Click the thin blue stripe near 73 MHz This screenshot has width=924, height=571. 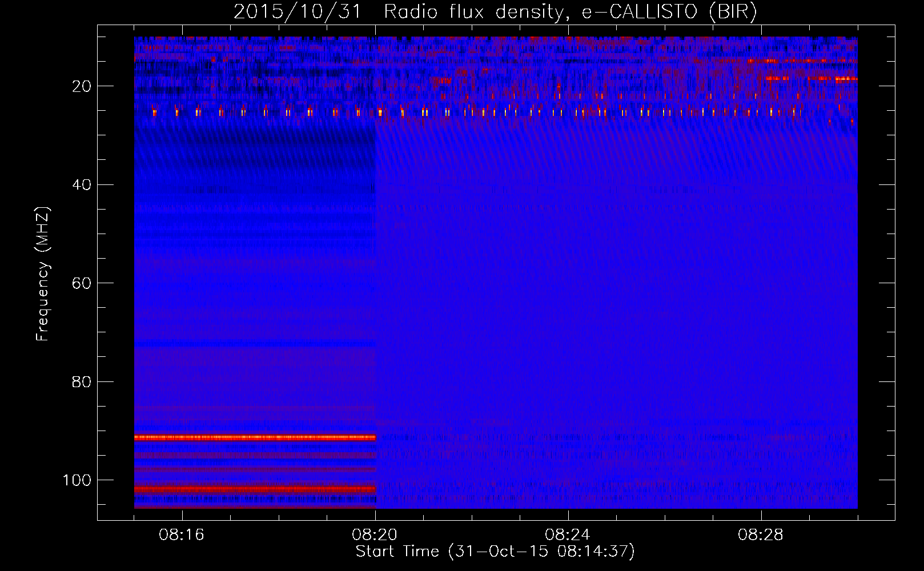(255, 344)
